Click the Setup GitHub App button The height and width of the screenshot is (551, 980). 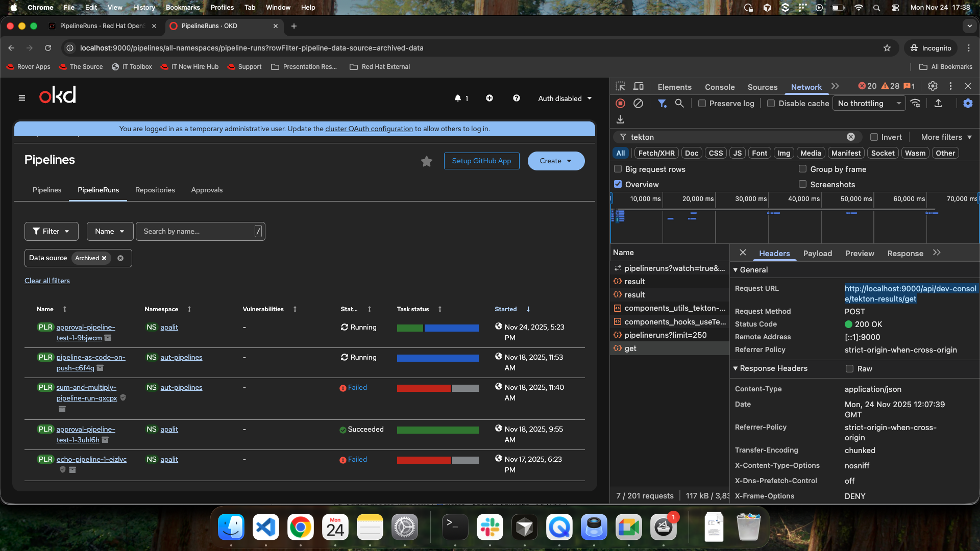pyautogui.click(x=481, y=161)
